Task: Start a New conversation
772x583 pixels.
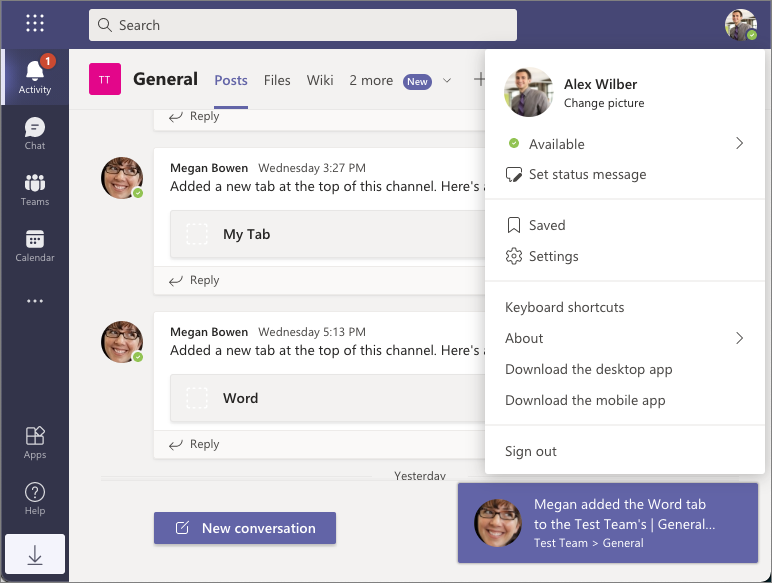Action: 245,528
